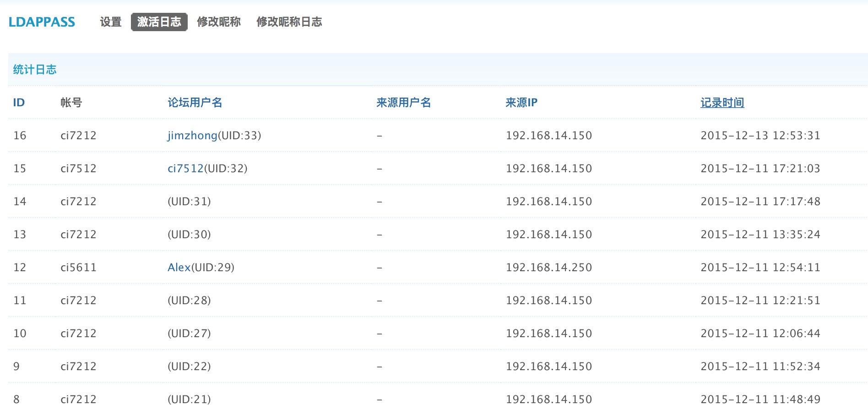Switch to 修改昵称 tab
The image size is (868, 405).
[219, 22]
